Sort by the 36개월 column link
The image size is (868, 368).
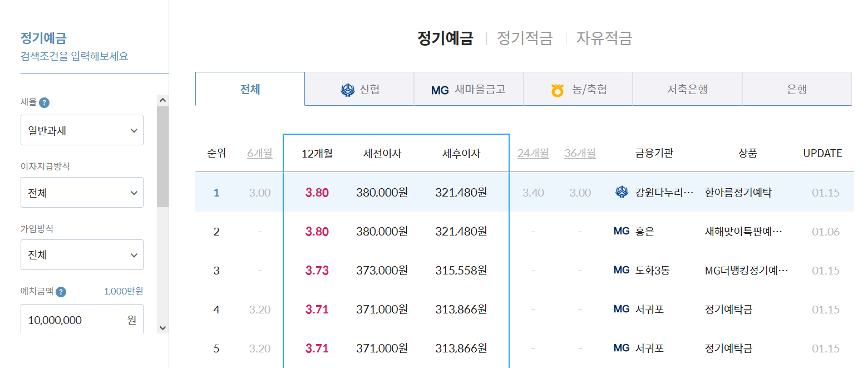(x=580, y=153)
